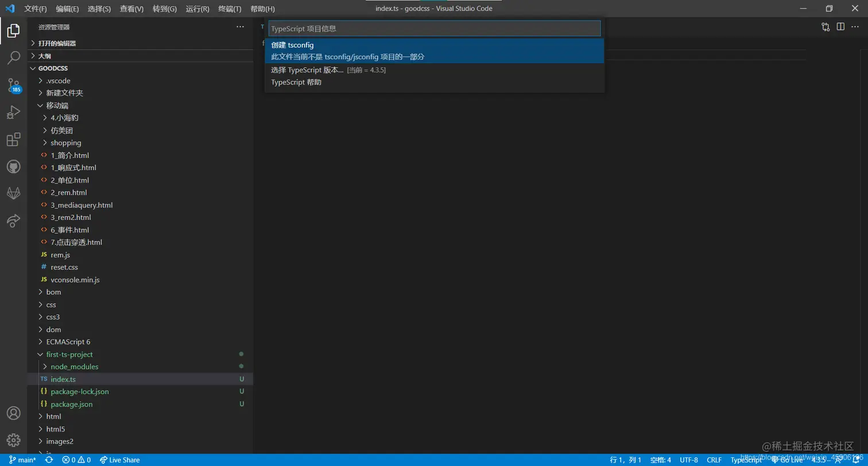Open the 帮助(H) menu
The width and height of the screenshot is (868, 466).
262,9
